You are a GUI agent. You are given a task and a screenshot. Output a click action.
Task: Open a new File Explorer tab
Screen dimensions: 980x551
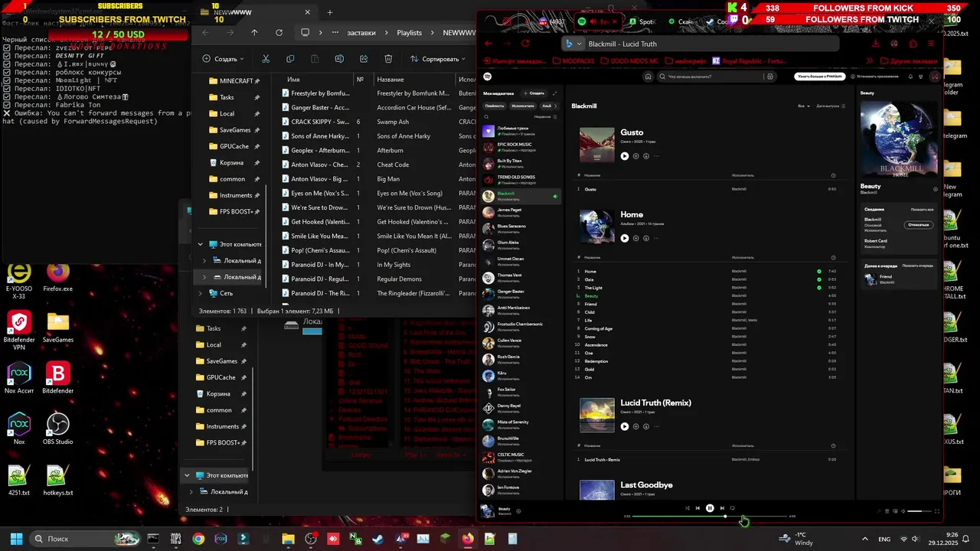(x=330, y=12)
